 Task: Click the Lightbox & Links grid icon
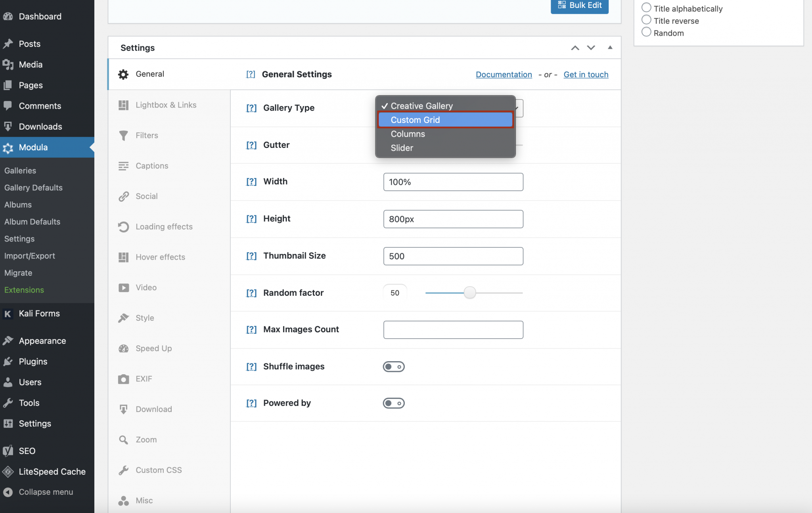[123, 105]
